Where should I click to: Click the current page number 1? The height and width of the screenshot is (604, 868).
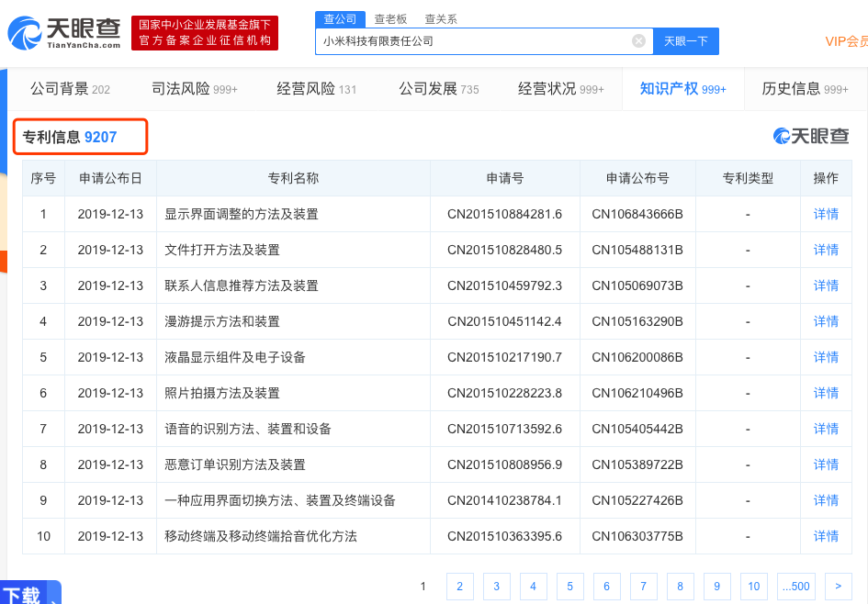tap(423, 587)
